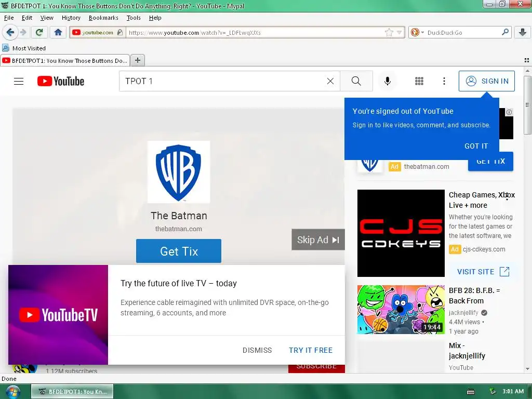Start voice search with the microphone icon

click(388, 81)
